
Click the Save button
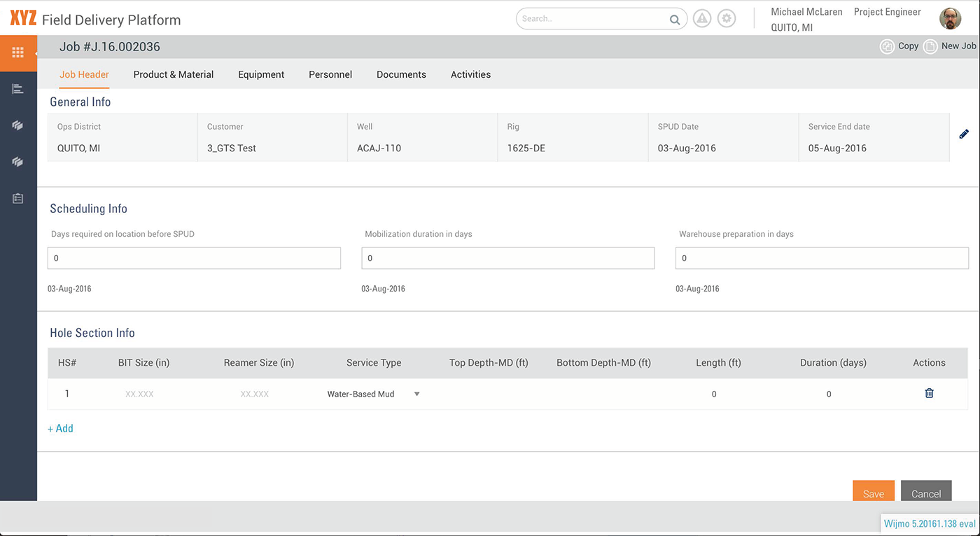(874, 490)
